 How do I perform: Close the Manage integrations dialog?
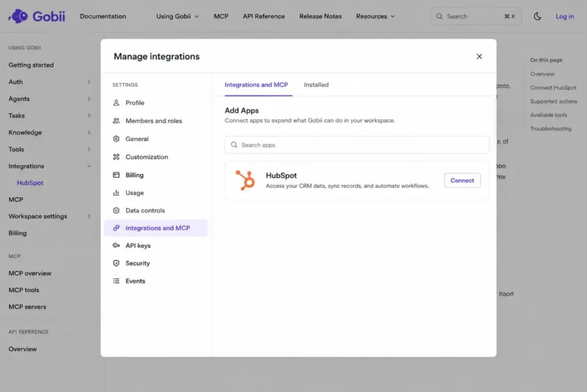tap(479, 56)
